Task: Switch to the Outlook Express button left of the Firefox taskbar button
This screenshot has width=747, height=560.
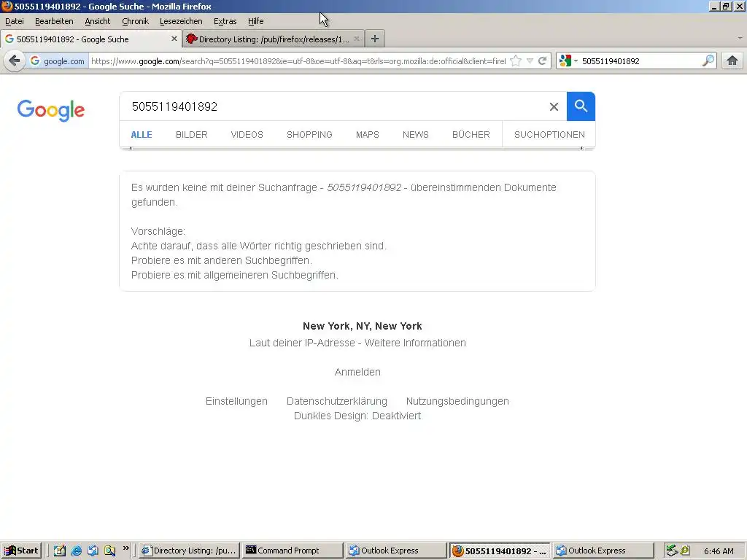Action: tap(396, 551)
